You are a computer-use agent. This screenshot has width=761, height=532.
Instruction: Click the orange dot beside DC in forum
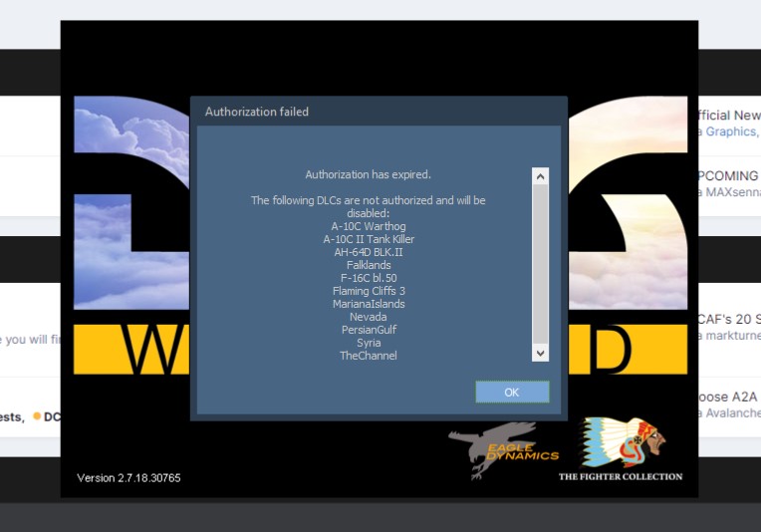37,416
